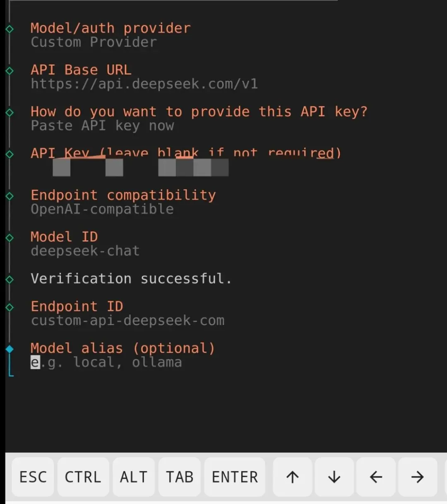The image size is (447, 504).
Task: Click the diamond marker beside Endpoint compatibility
Action: pyautogui.click(x=10, y=196)
